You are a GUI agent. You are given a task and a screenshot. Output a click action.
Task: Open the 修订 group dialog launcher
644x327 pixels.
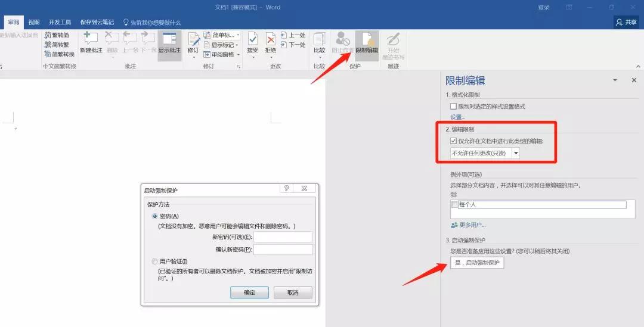click(239, 67)
